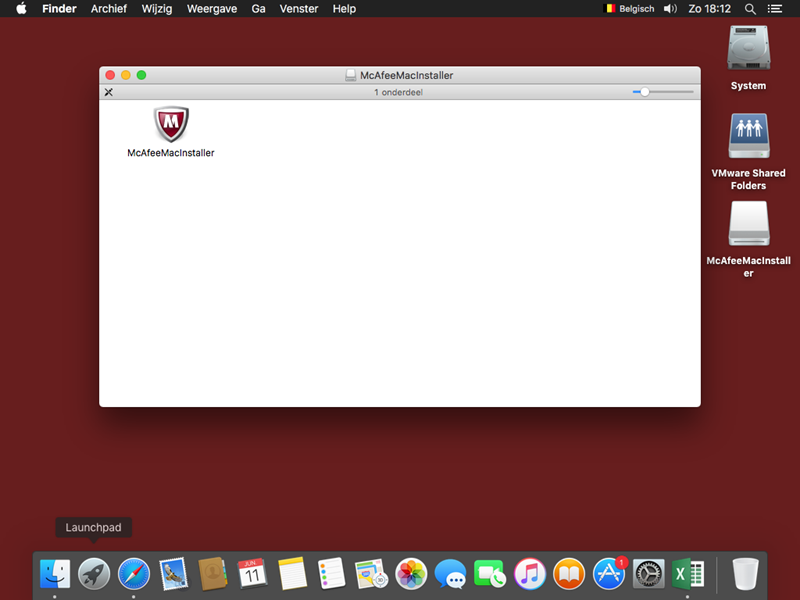
Task: Click the clock showing Zo 18:12
Action: (709, 9)
